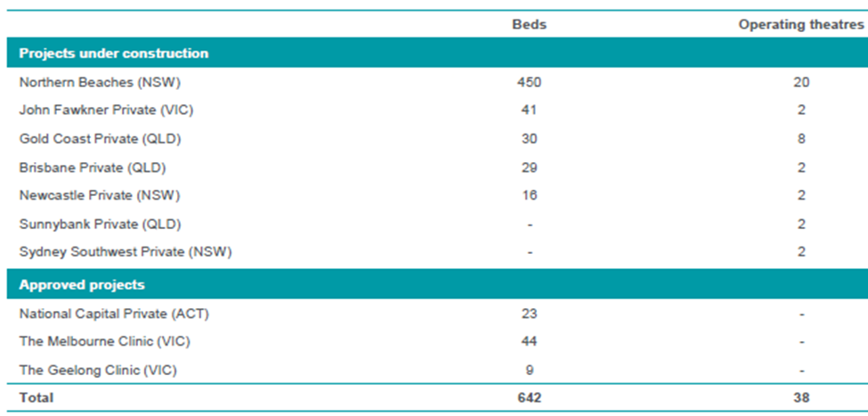The image size is (868, 416).
Task: Click the National Capital Private (ACT) label
Action: [x=114, y=314]
